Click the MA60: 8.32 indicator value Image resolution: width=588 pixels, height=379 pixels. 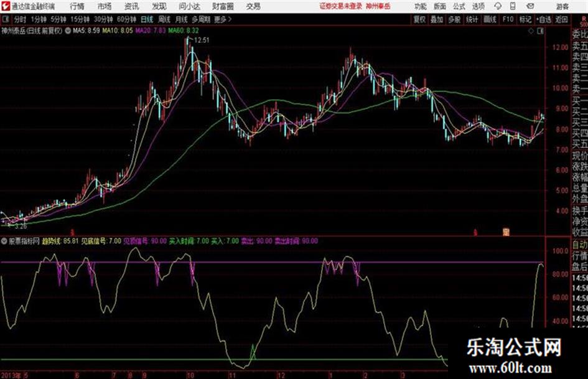coord(184,30)
